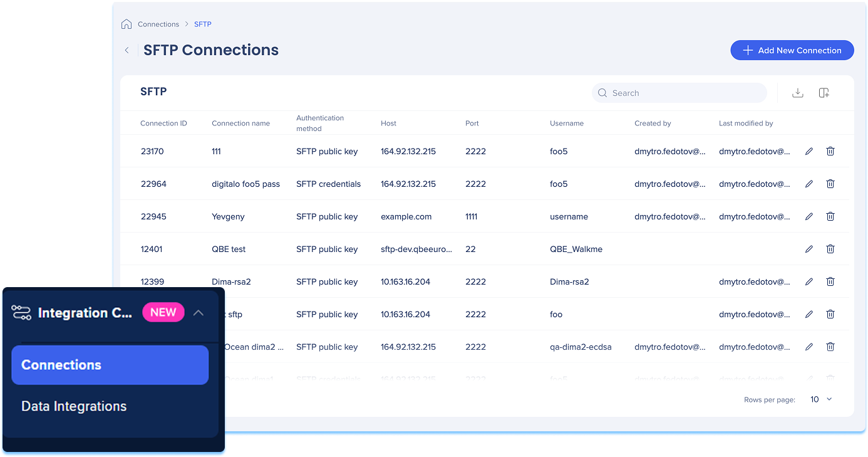868x457 pixels.
Task: Click the Created by column header
Action: click(x=653, y=123)
